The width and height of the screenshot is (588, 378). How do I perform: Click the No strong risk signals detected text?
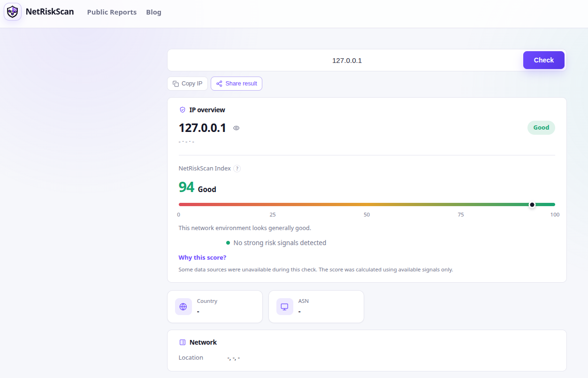[280, 243]
